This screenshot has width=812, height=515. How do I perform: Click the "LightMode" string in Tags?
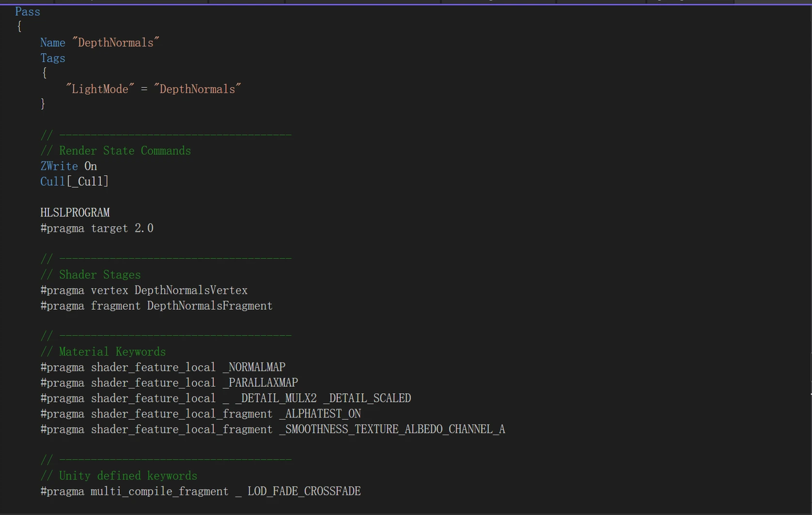(99, 89)
